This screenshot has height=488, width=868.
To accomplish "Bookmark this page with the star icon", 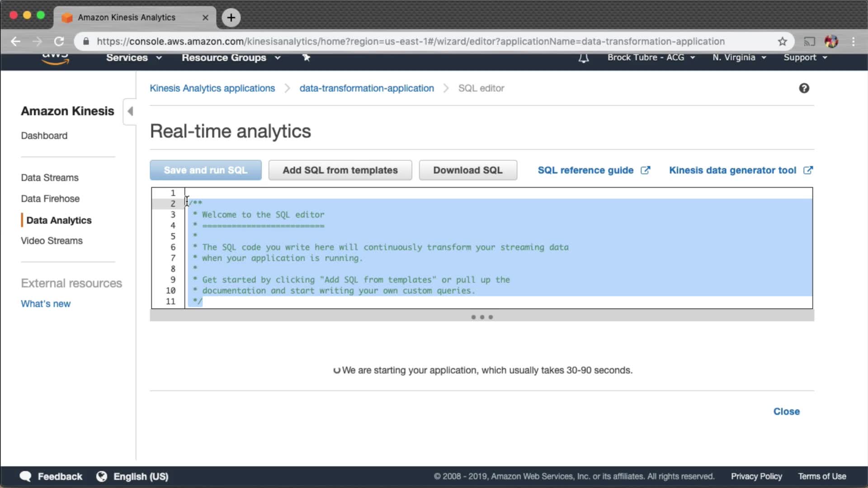I will 783,42.
